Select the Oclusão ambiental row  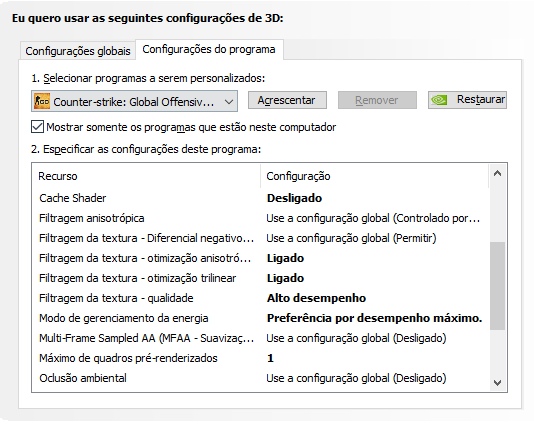coord(261,378)
